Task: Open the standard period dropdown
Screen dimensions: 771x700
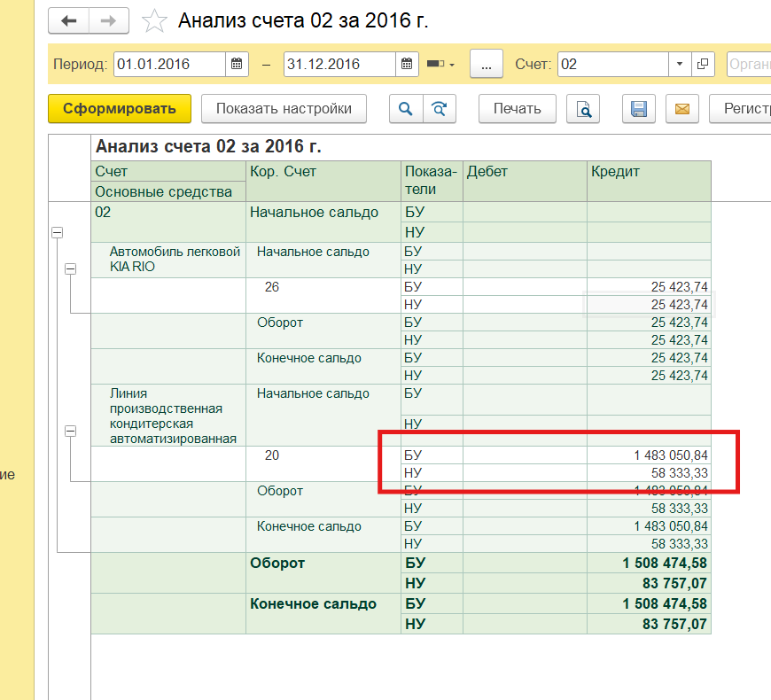Action: 440,64
